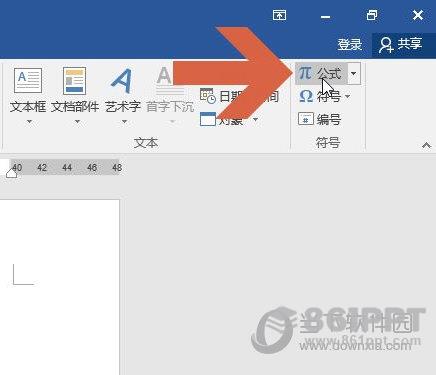Click the Drop Cap (首字下沉) icon
This screenshot has width=436, height=375.
point(169,81)
